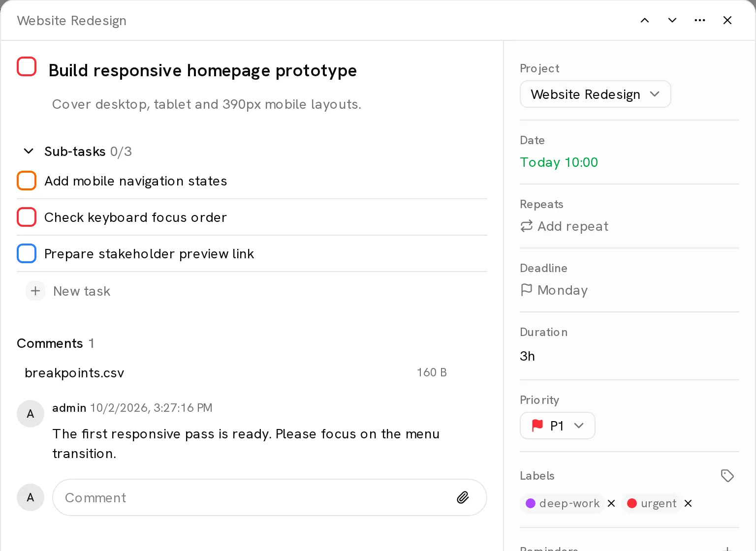Viewport: 756px width, 551px height.
Task: Click the red urgent label dot
Action: (x=632, y=503)
